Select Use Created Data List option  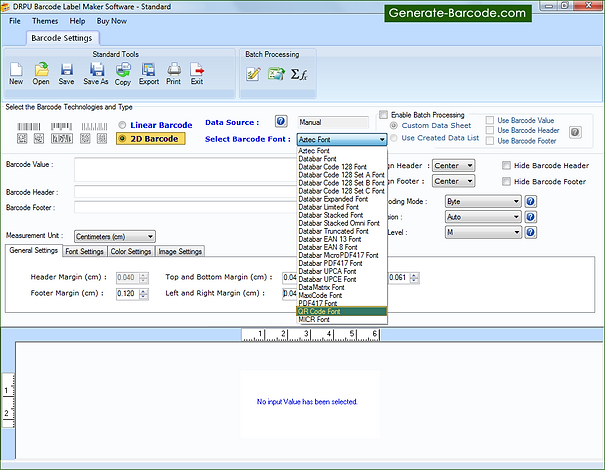(x=394, y=138)
